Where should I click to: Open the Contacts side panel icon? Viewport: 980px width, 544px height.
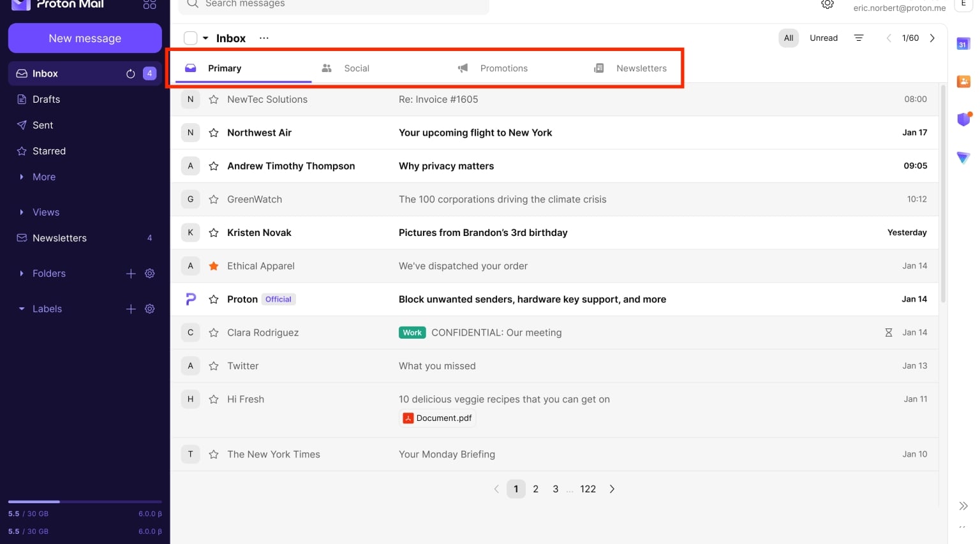963,82
